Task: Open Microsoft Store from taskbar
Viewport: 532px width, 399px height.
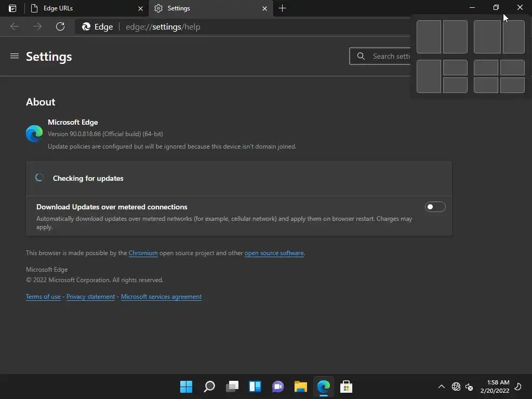Action: pyautogui.click(x=346, y=387)
